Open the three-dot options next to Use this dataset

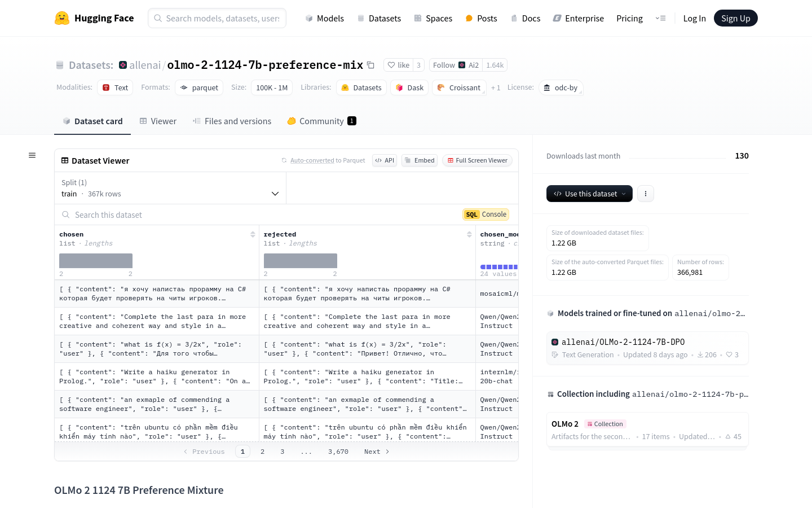click(x=646, y=194)
